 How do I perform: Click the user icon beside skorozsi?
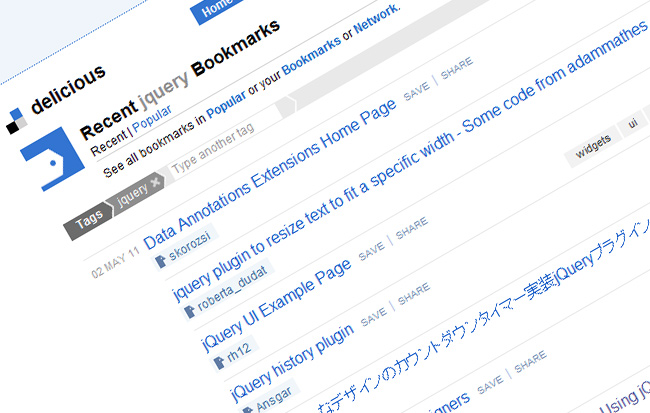[161, 261]
